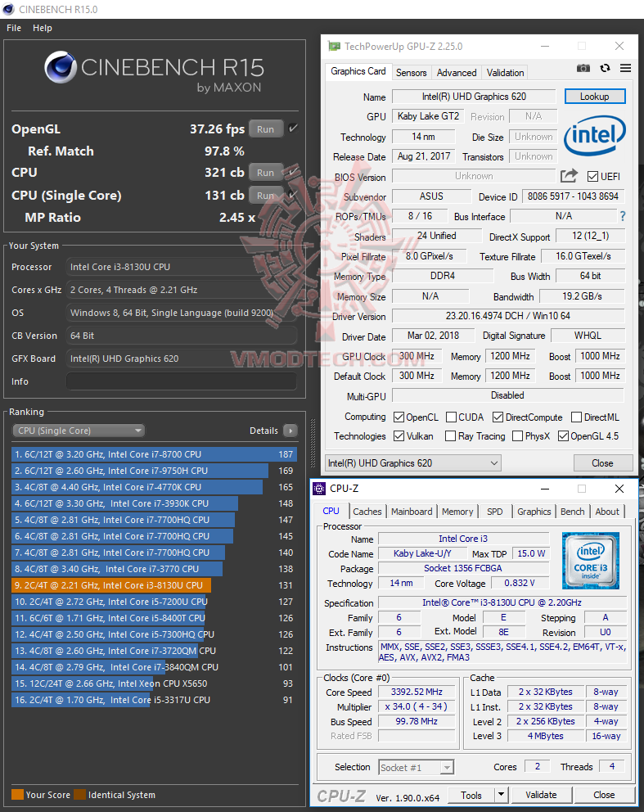This screenshot has height=812, width=644.
Task: Click the panel divider grip handle
Action: click(x=313, y=444)
